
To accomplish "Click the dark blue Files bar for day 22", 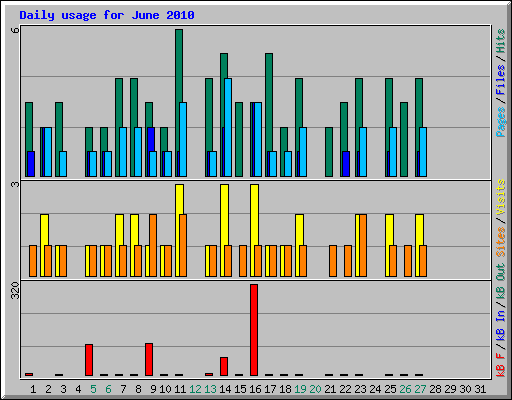I will pyautogui.click(x=346, y=164).
